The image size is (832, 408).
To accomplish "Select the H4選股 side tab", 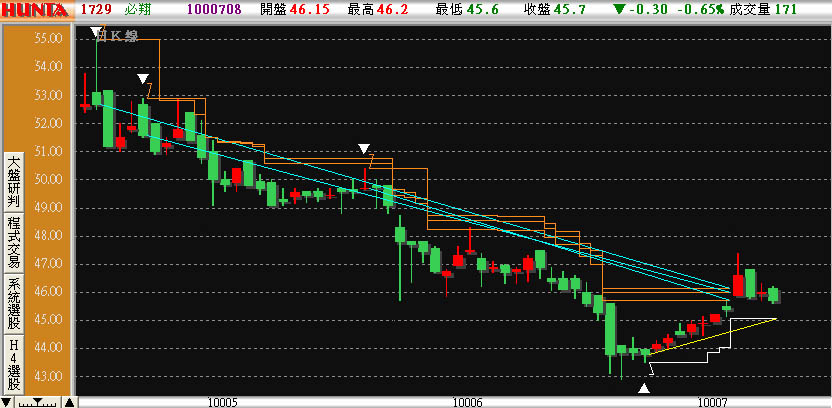I will (x=13, y=364).
